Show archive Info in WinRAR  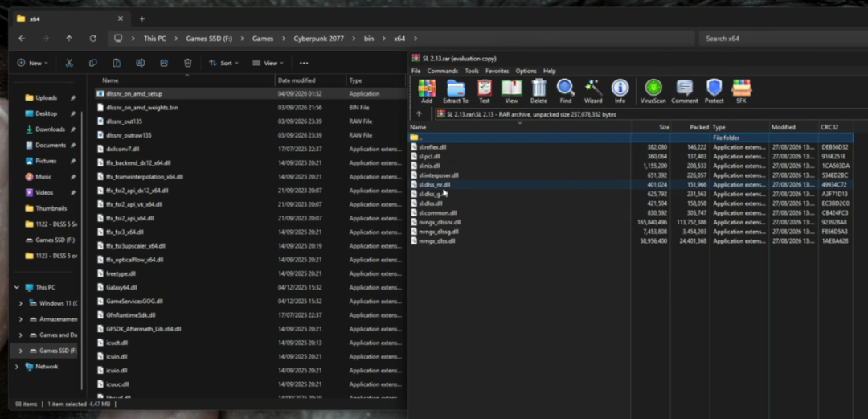pyautogui.click(x=620, y=92)
